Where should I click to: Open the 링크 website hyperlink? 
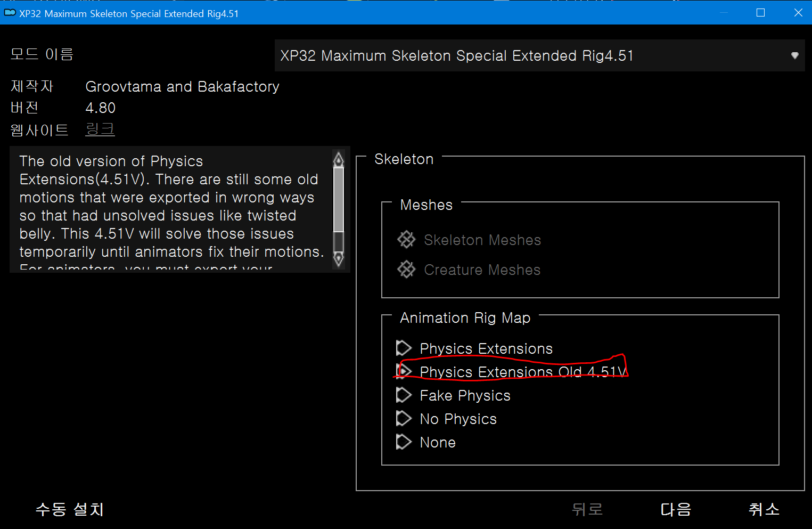100,129
